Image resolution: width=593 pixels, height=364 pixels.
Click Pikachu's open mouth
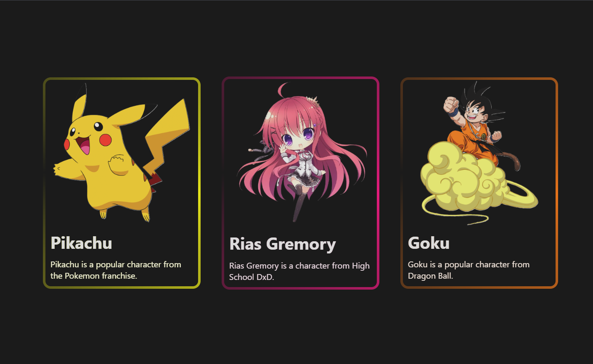click(83, 144)
